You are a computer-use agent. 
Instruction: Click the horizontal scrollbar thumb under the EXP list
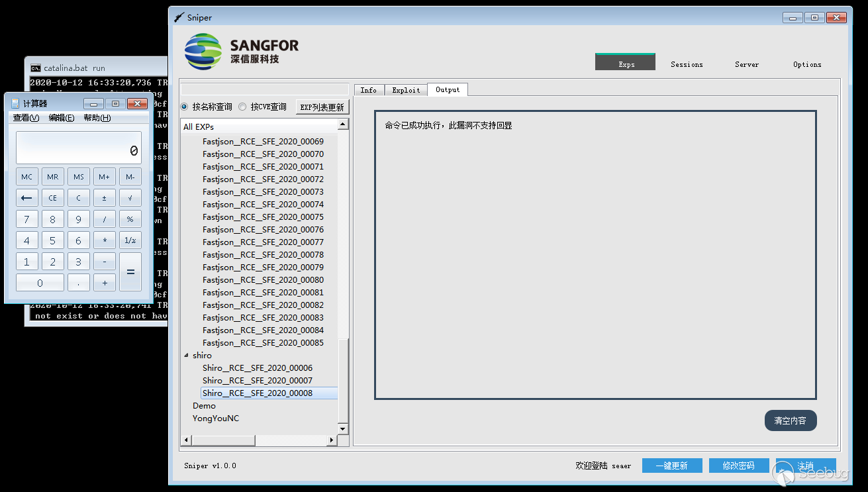coord(223,440)
